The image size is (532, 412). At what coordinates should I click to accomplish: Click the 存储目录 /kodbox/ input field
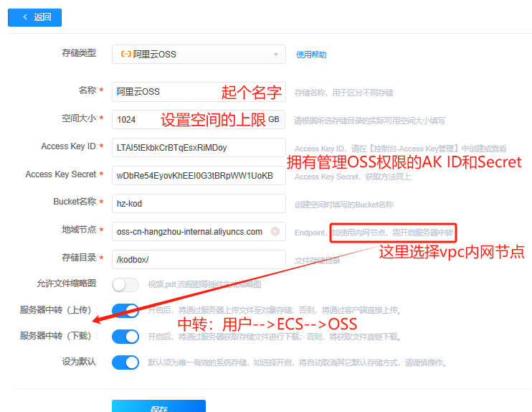click(x=199, y=260)
